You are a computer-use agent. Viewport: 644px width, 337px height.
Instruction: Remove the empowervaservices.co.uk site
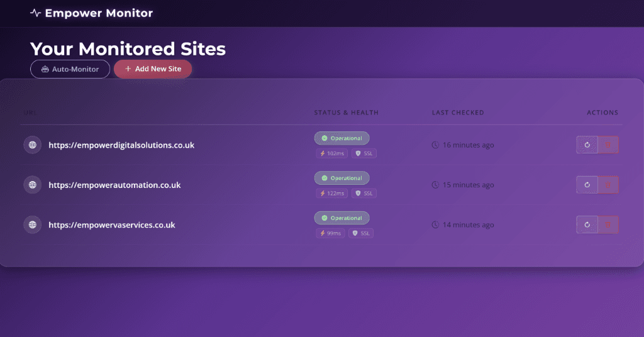(x=608, y=224)
